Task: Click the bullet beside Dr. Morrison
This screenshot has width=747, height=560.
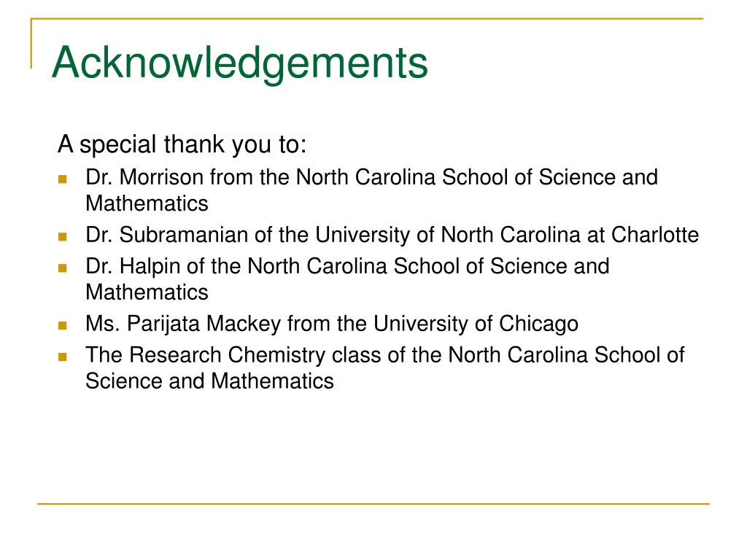Action: point(63,179)
